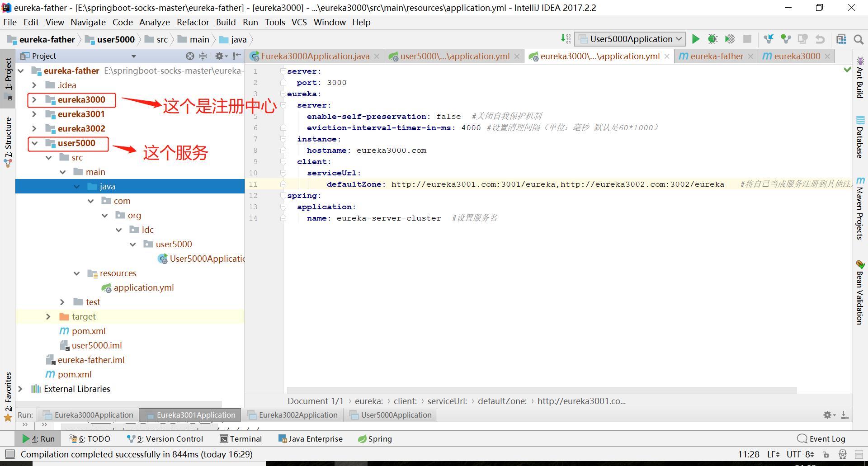The width and height of the screenshot is (868, 466).
Task: Open Search Everywhere magnifier icon
Action: click(x=859, y=39)
